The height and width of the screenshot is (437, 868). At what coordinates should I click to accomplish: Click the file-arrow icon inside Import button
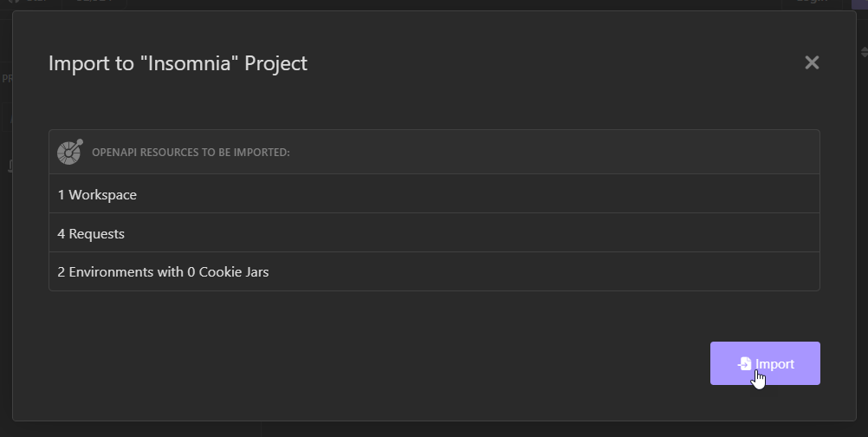(744, 363)
